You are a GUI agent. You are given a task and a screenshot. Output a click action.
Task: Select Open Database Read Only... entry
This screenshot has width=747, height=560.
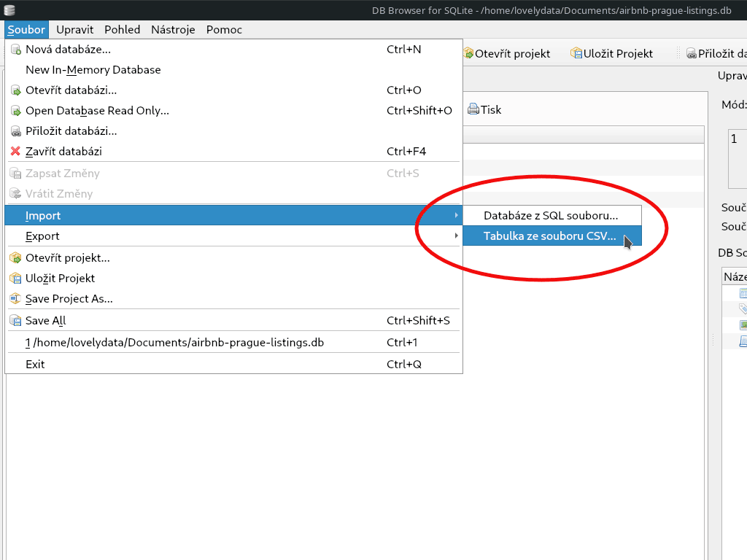(233, 111)
